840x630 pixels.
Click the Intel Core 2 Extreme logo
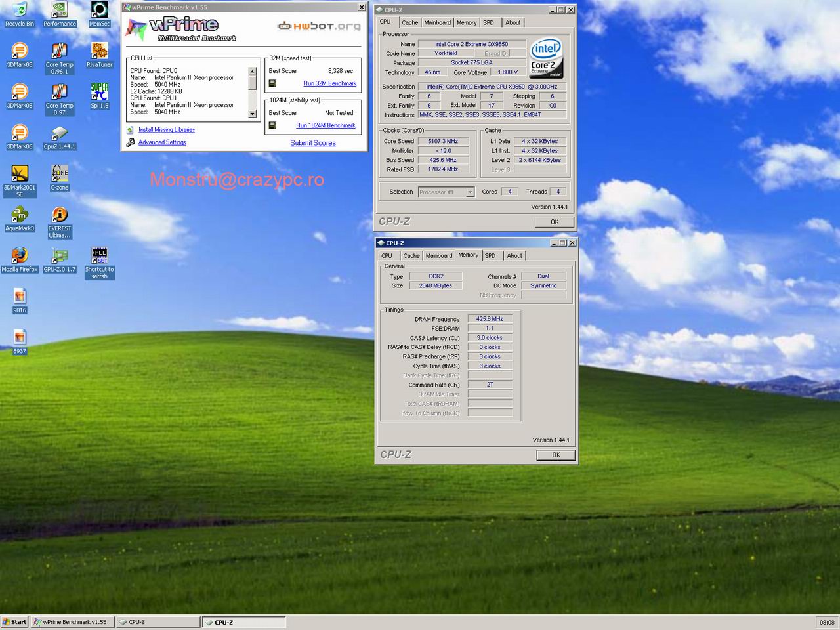click(546, 58)
